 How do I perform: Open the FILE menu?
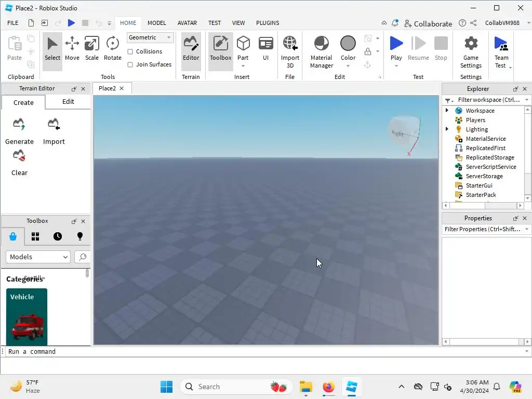[x=13, y=23]
